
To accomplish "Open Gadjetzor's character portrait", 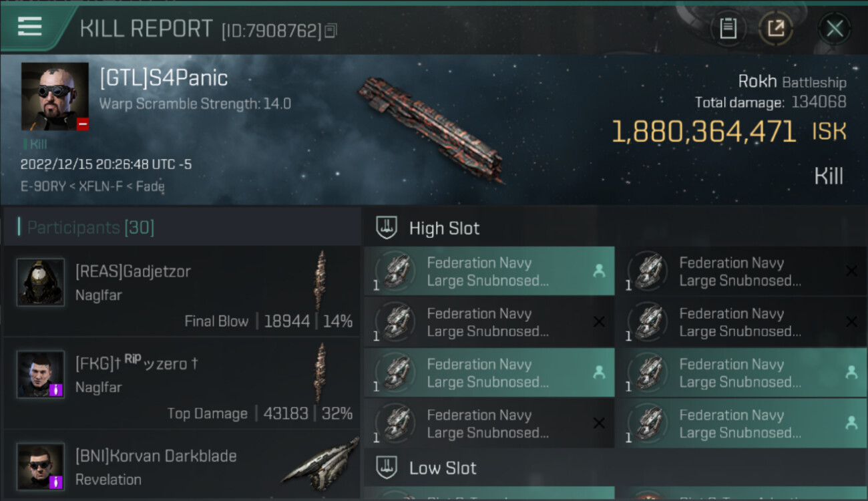I will click(x=41, y=282).
